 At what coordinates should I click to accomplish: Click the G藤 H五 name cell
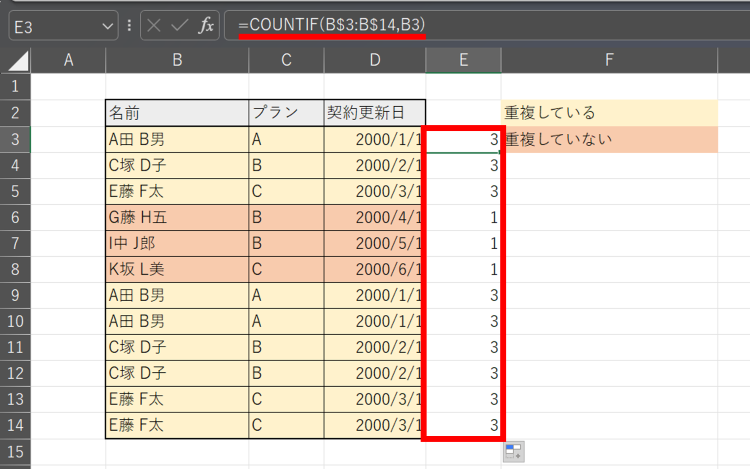click(177, 218)
